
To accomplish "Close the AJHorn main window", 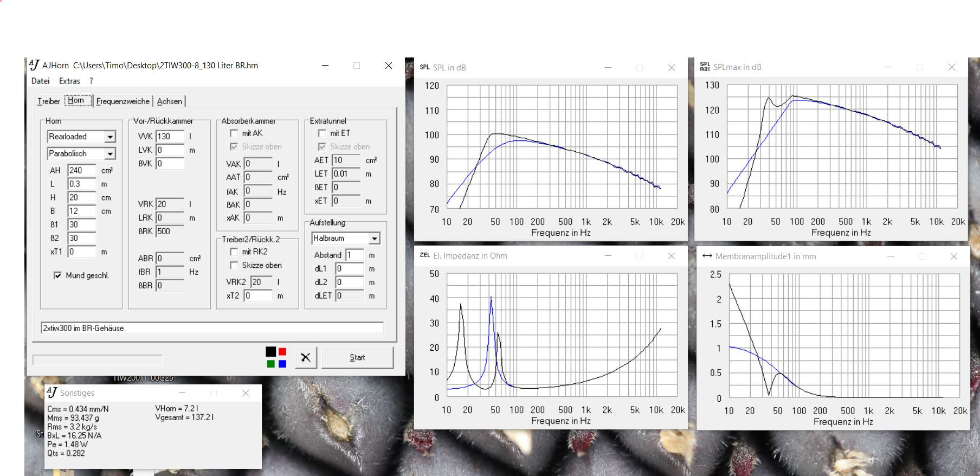I will pos(389,66).
